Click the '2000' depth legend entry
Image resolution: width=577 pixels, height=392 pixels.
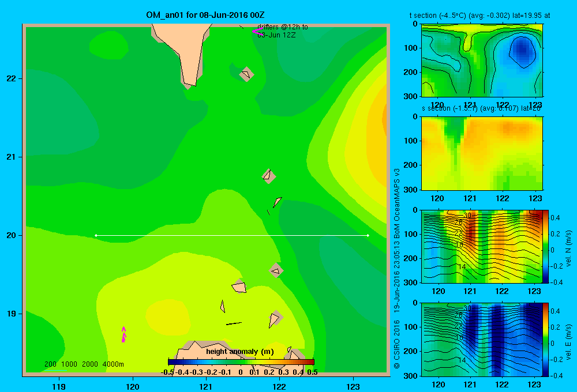point(90,364)
